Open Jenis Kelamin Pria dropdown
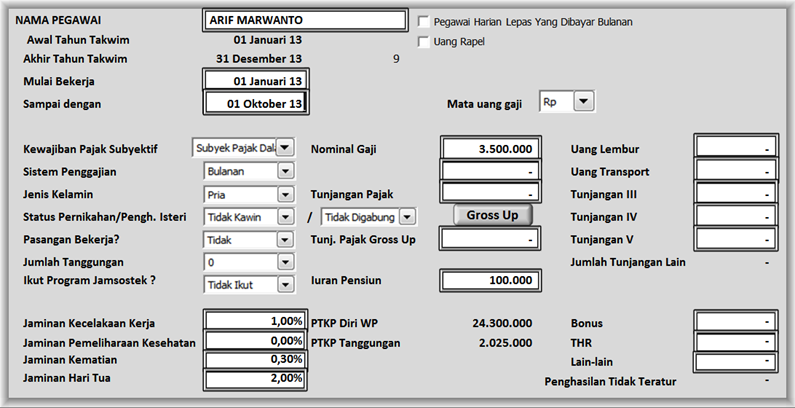795x408 pixels. 285,195
